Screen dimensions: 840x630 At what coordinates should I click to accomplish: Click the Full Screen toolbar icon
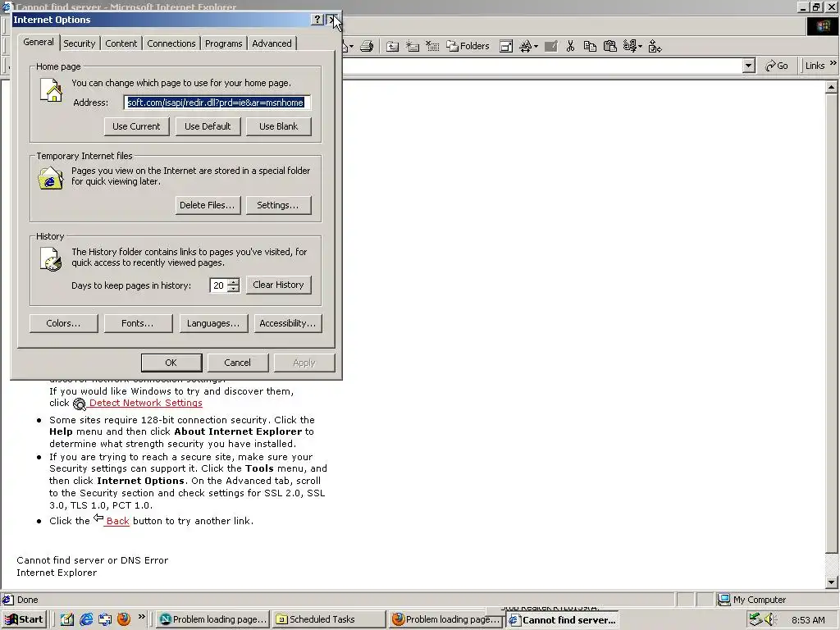[506, 47]
